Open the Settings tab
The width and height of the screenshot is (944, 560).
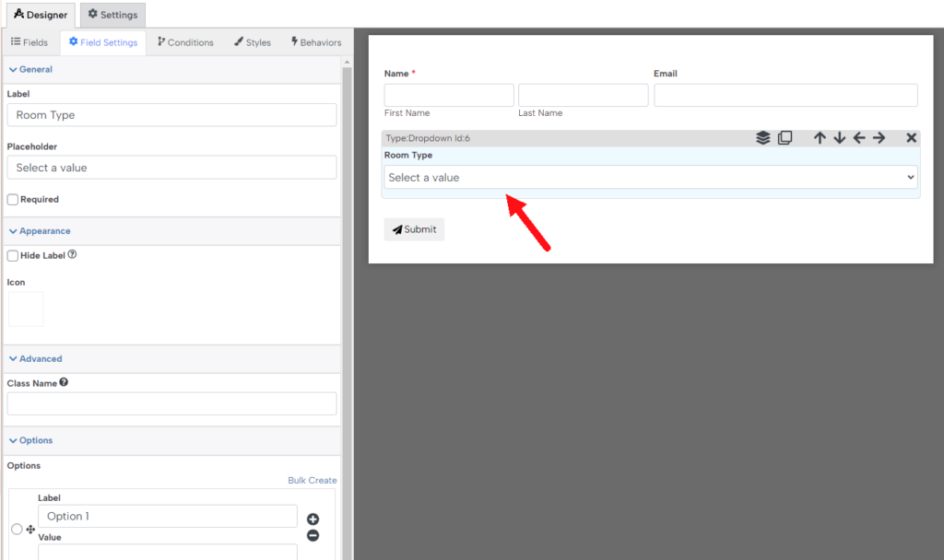tap(112, 15)
